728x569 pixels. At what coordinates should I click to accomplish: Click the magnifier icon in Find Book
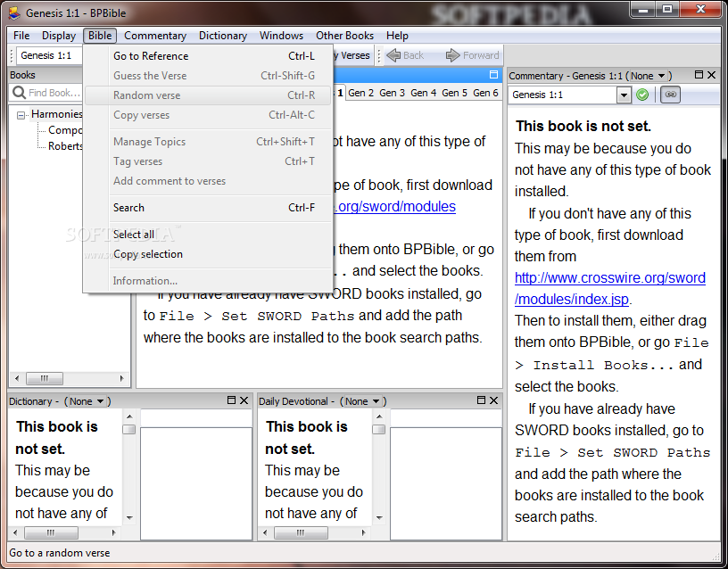point(19,93)
